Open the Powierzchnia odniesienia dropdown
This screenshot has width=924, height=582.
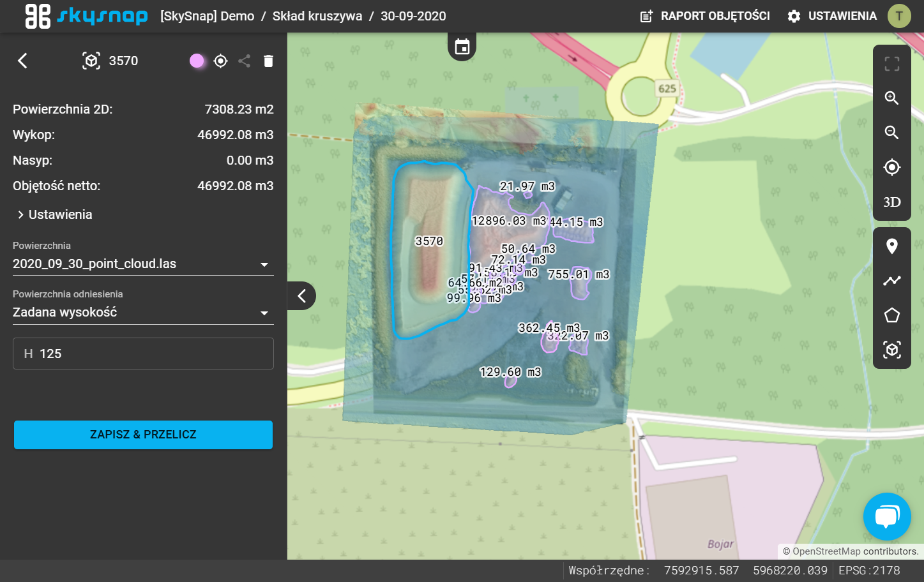click(x=143, y=312)
